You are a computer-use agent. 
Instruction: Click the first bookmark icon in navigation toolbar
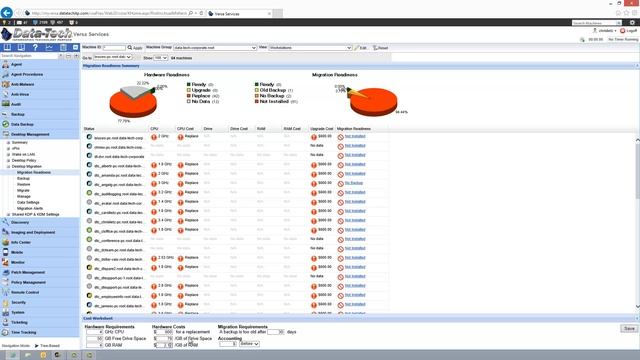pos(7,48)
